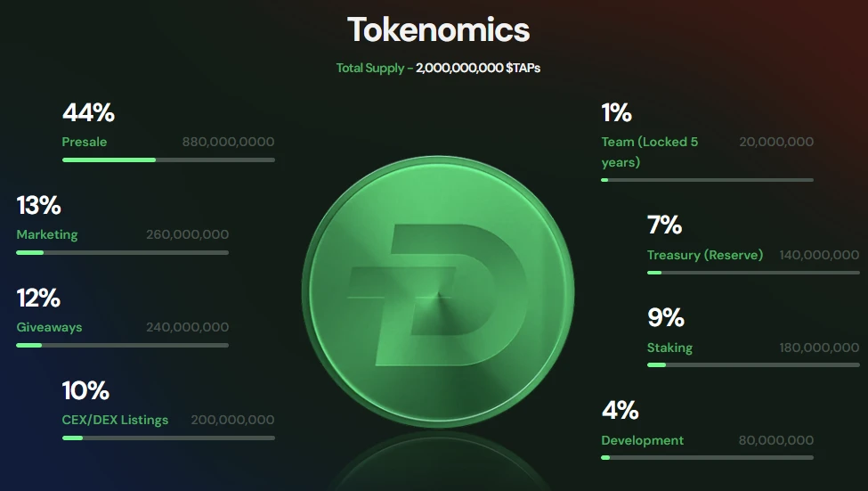The width and height of the screenshot is (868, 491).
Task: Click the 44% presale percentage figure
Action: point(88,113)
